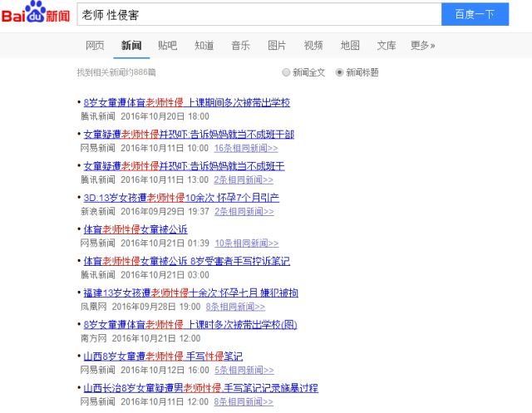Open headline 3D:13岁女孩遭老师性侵10余次
This screenshot has width=532, height=413.
click(x=181, y=198)
